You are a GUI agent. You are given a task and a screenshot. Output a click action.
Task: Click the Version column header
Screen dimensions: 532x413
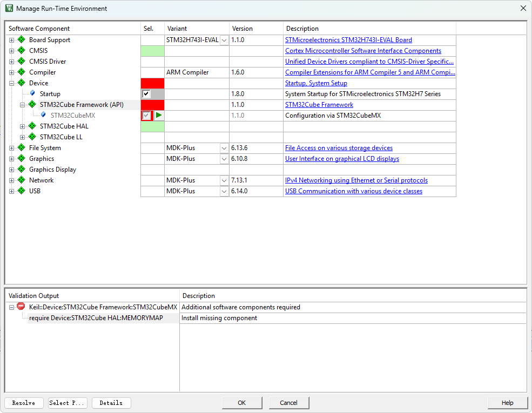tap(256, 29)
